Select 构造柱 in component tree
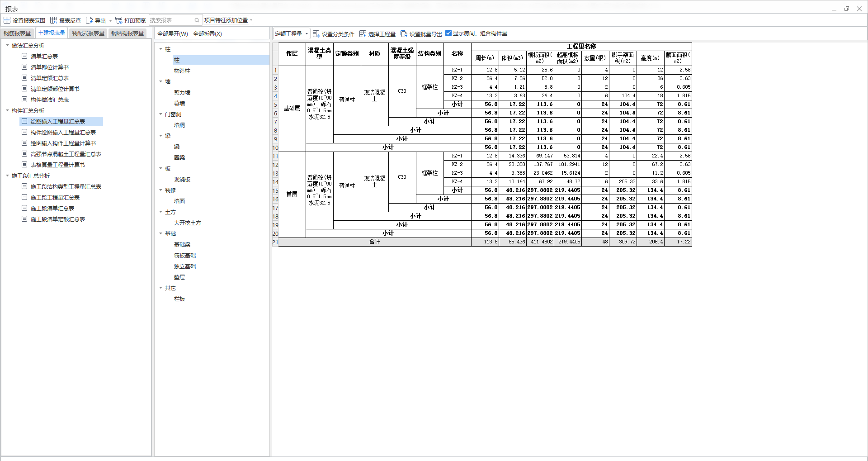The image size is (868, 461). pyautogui.click(x=182, y=71)
